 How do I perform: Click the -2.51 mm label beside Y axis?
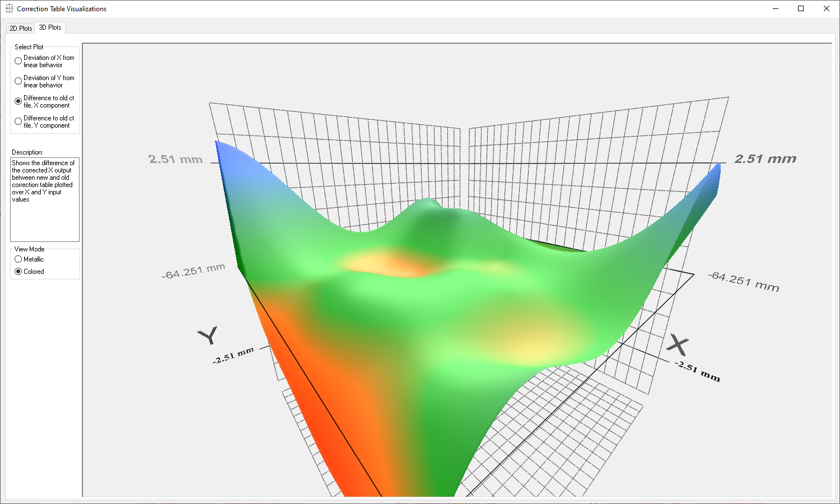[x=234, y=355]
